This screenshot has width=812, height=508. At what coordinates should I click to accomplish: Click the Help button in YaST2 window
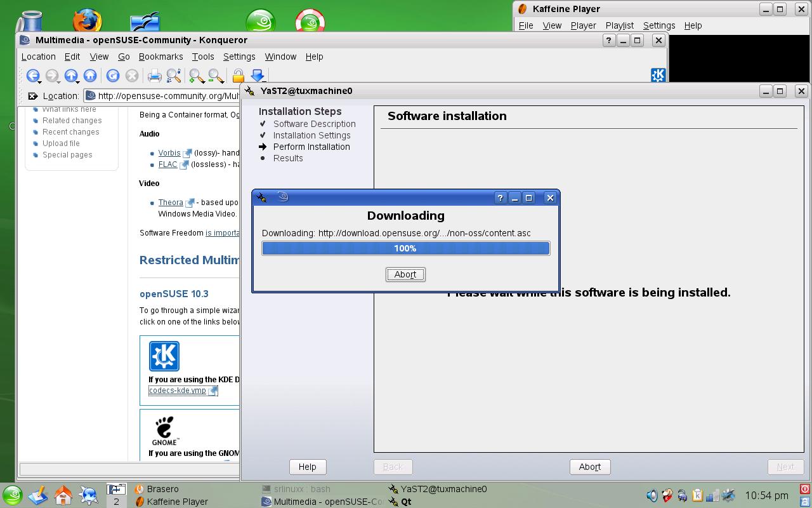307,467
